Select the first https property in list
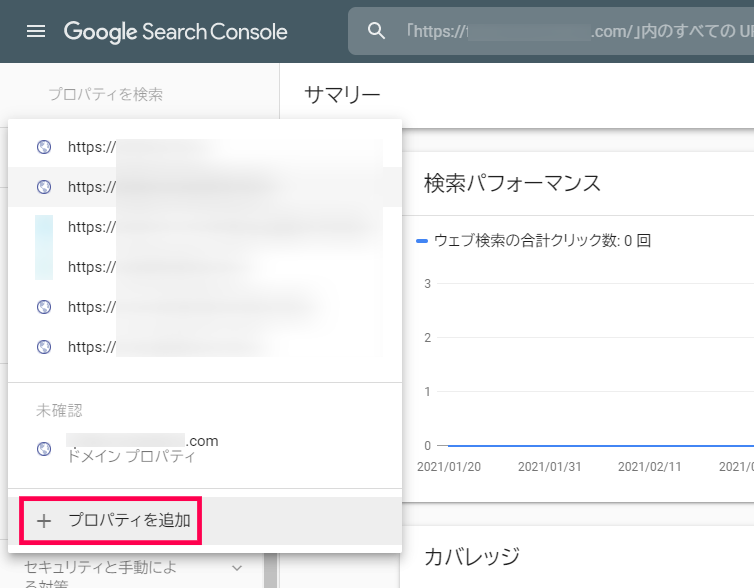Image resolution: width=754 pixels, height=588 pixels. (205, 147)
